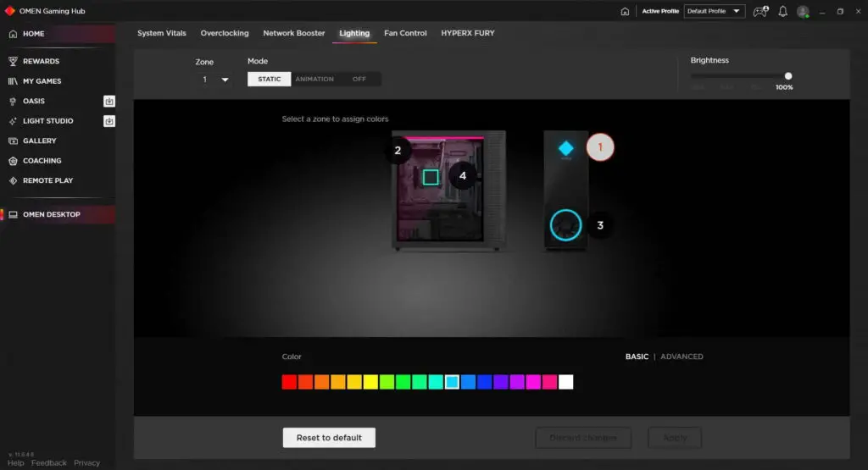Select OMEN Desktop device in sidebar

[x=58, y=214]
